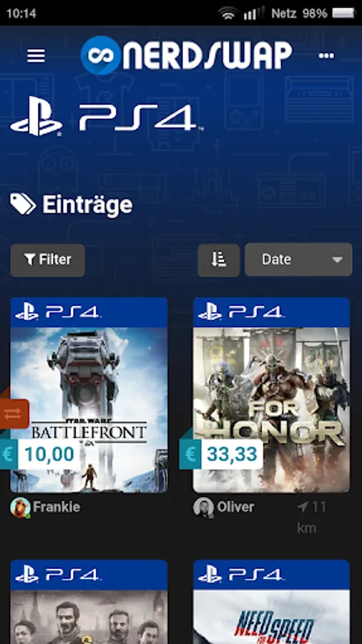
Task: View Oliver's profile avatar
Action: pos(204,507)
